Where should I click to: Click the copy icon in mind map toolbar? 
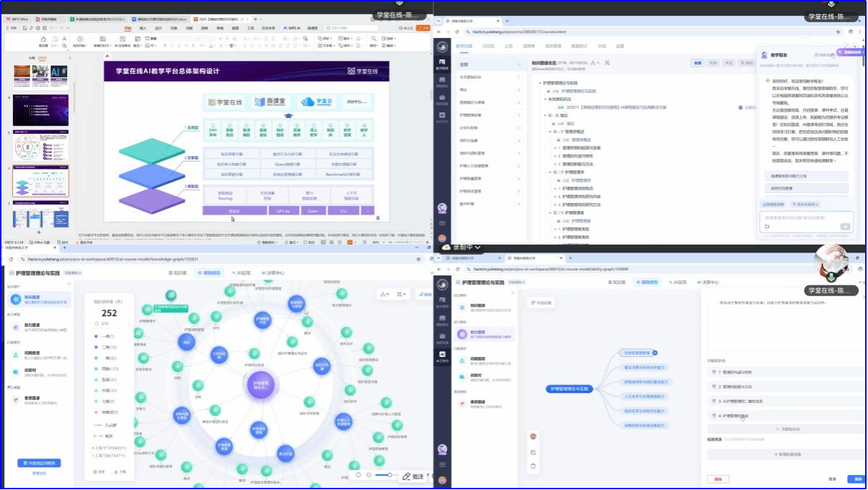[533, 451]
